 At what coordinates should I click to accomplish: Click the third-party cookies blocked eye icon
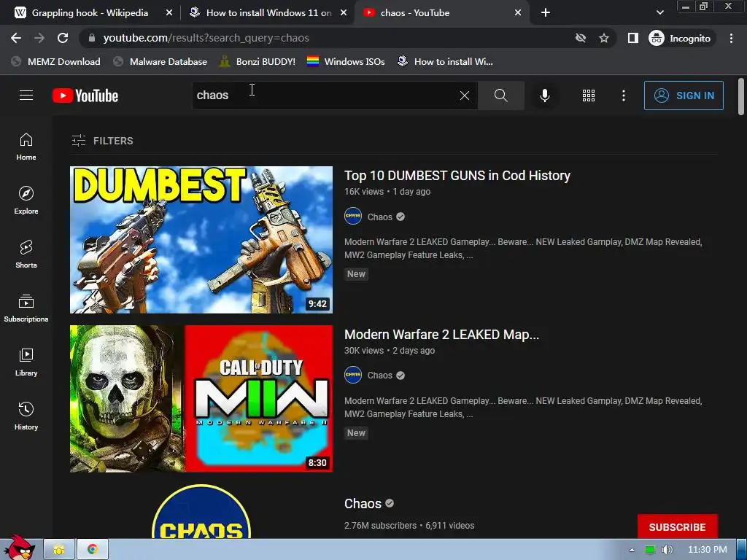pyautogui.click(x=580, y=38)
